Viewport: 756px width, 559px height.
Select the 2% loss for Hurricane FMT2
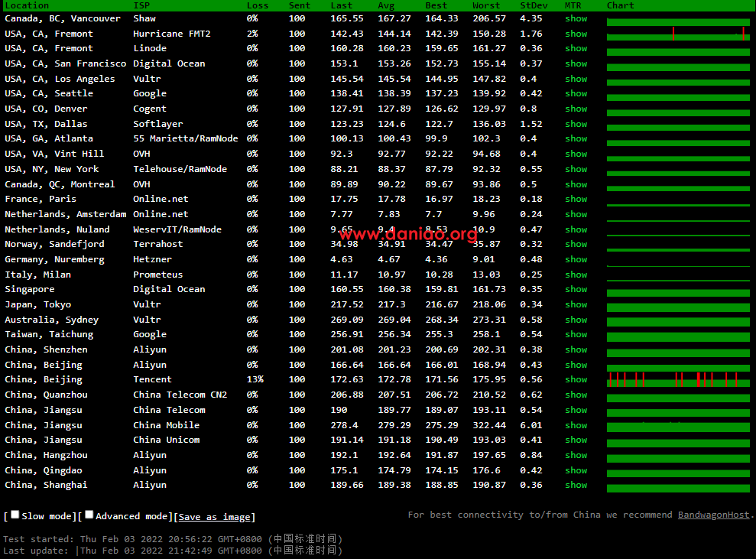(252, 34)
